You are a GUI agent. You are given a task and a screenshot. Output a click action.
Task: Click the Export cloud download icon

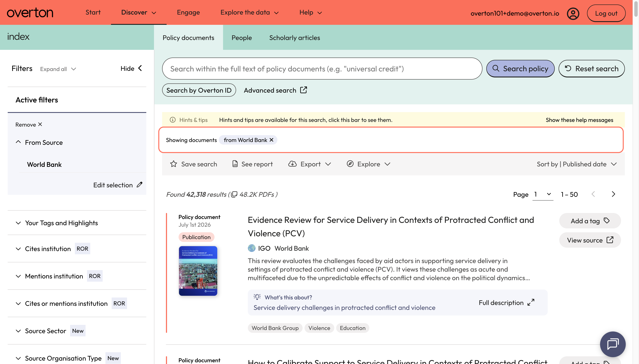[x=292, y=164]
